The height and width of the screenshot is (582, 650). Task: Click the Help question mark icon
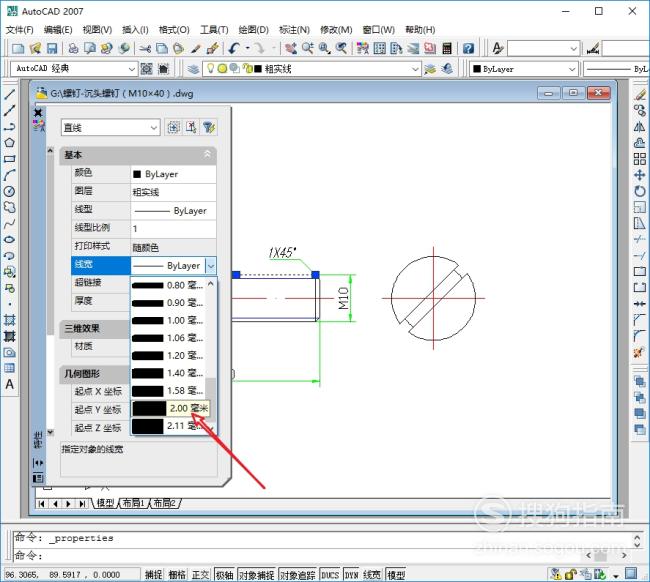point(468,48)
